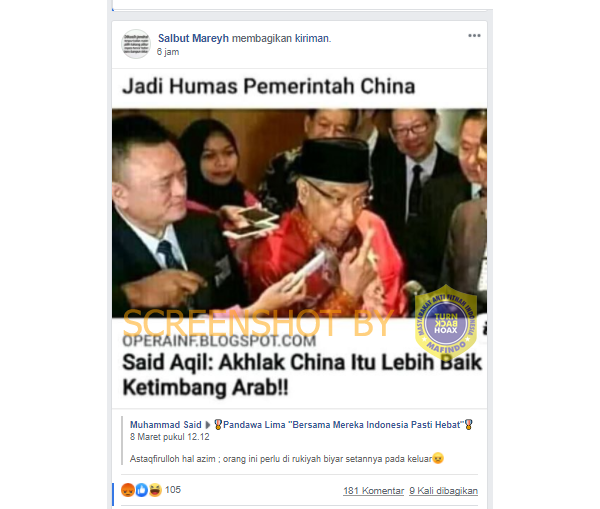600x509 pixels.
Task: Click the angry reaction emoji icon
Action: (x=128, y=490)
